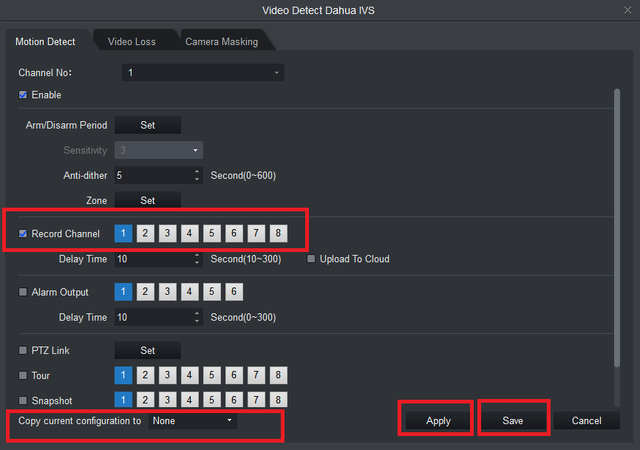Select Snapshot channel 8

(x=278, y=399)
